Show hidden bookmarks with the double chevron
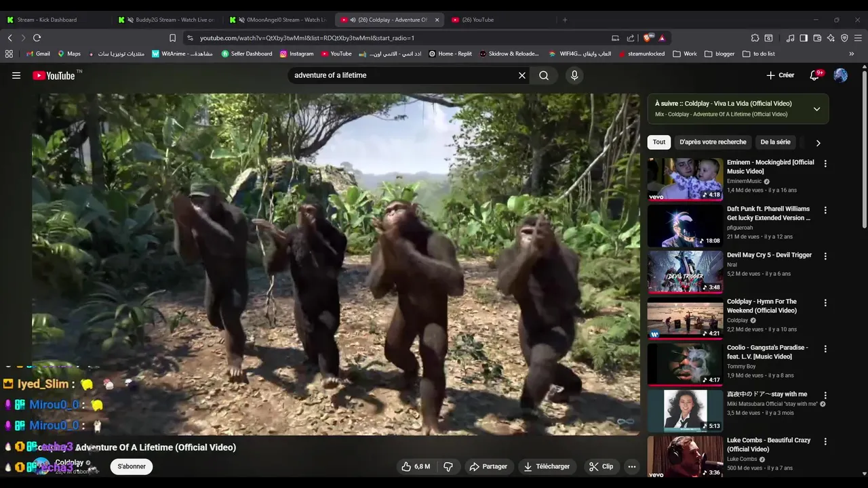 [x=852, y=54]
